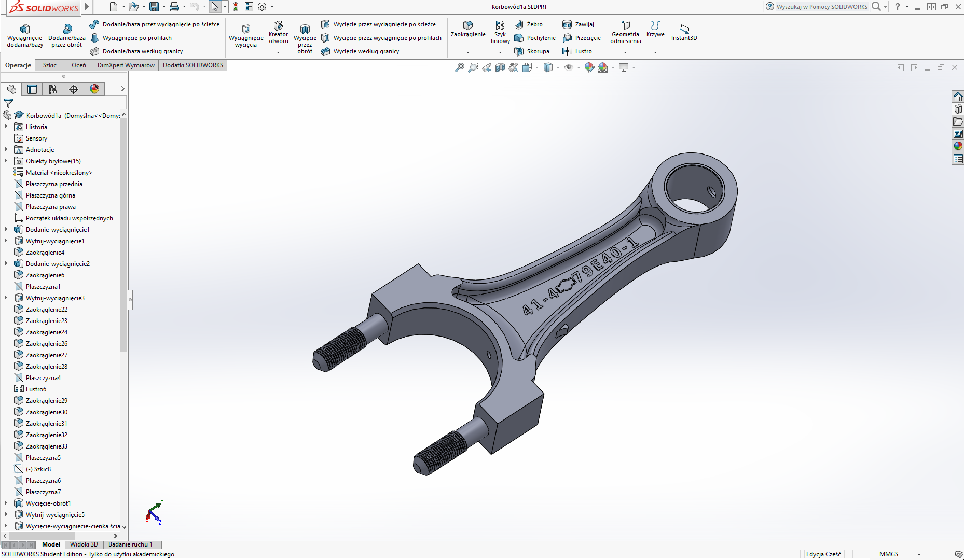Select Szyk liniowy linear pattern tool
Viewport: 964px width, 560px height.
tap(500, 32)
